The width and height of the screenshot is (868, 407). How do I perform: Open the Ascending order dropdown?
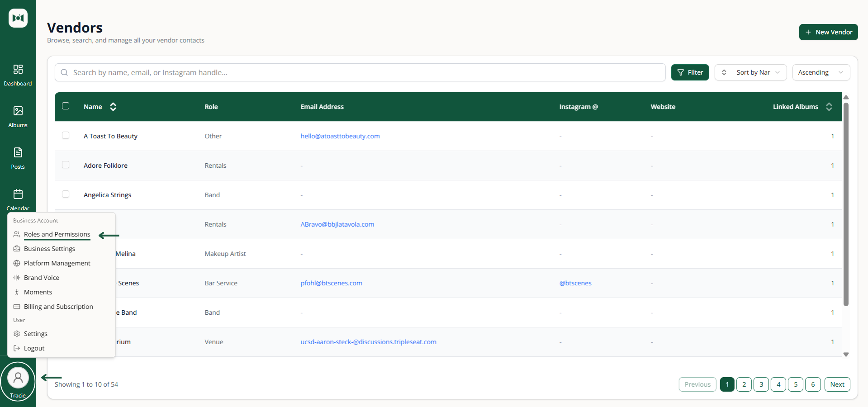point(821,72)
